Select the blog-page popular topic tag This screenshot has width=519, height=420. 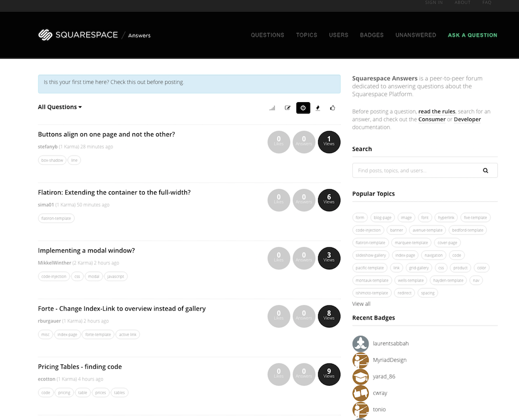(383, 218)
